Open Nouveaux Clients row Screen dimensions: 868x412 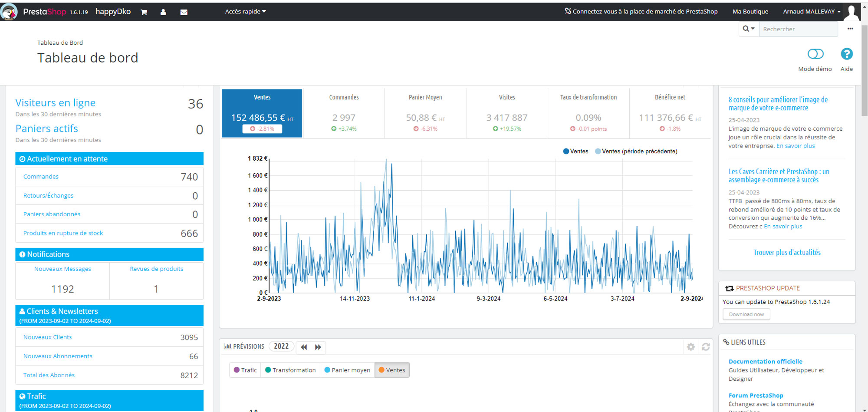pos(109,337)
